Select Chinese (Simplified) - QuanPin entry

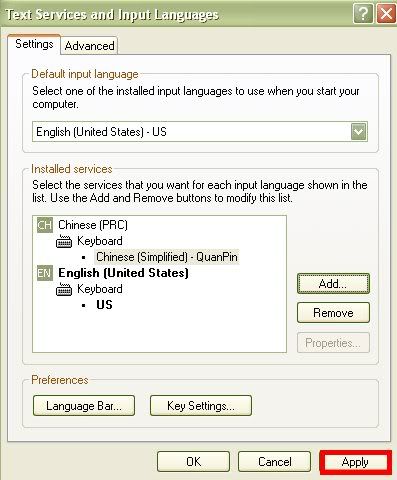[167, 257]
